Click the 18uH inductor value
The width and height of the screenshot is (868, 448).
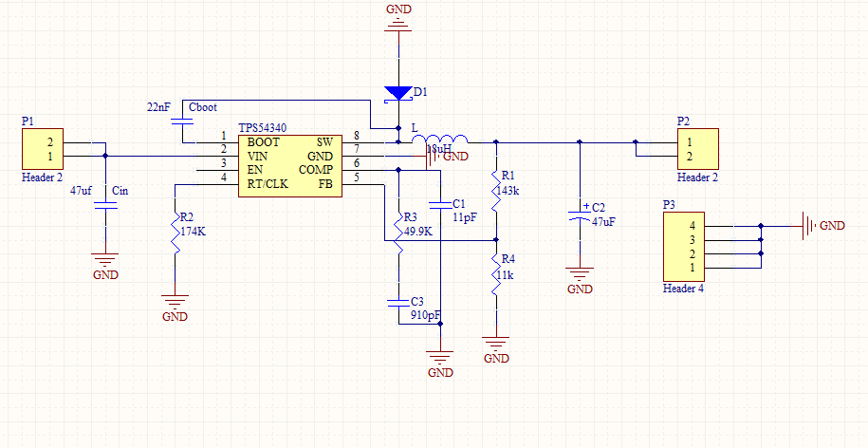(439, 149)
